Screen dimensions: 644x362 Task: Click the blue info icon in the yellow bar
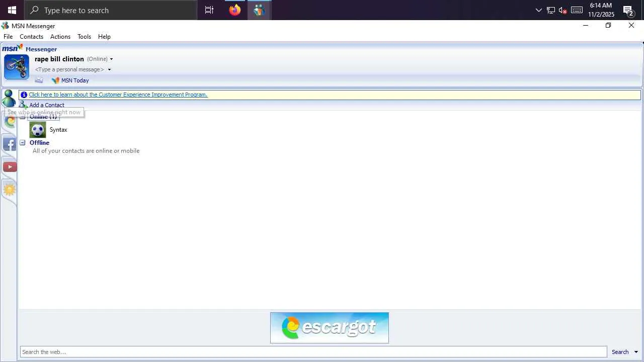point(24,95)
